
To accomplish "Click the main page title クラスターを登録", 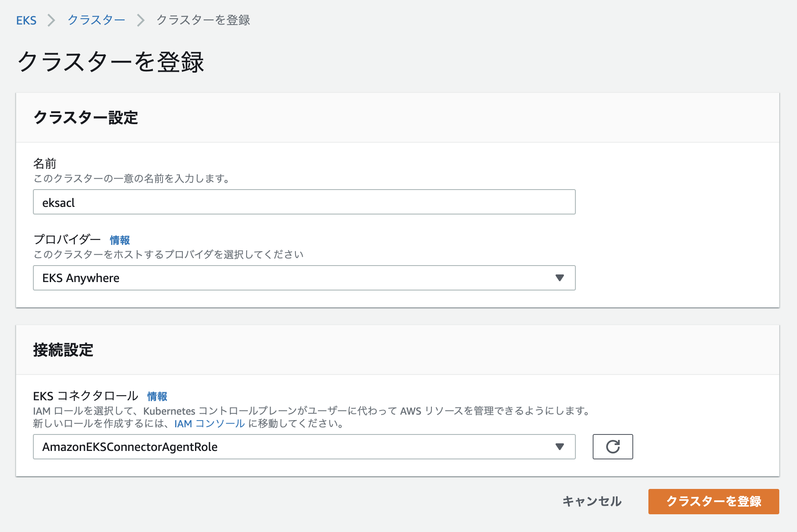I will coord(111,62).
